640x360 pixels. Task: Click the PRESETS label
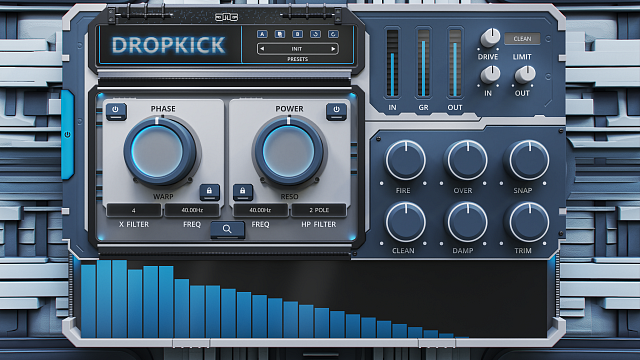298,59
